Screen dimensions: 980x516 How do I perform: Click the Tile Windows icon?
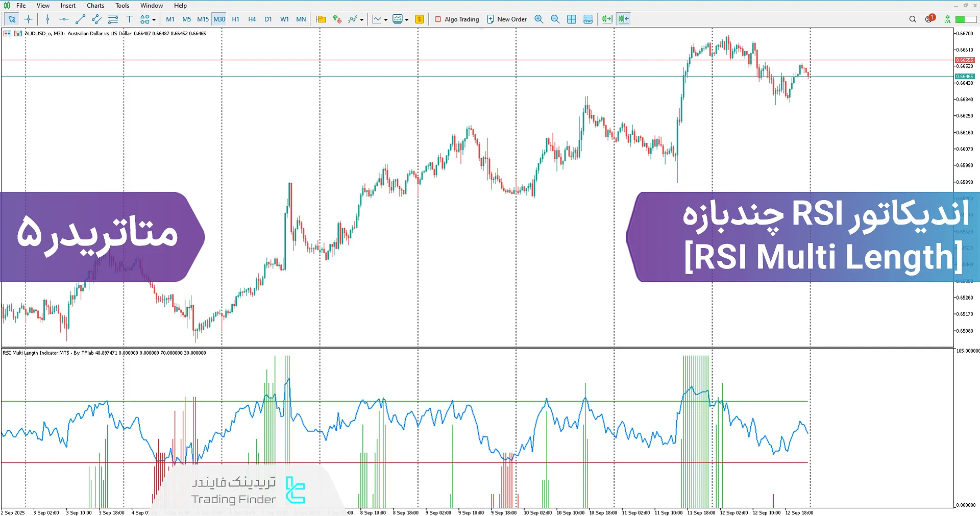pos(571,19)
